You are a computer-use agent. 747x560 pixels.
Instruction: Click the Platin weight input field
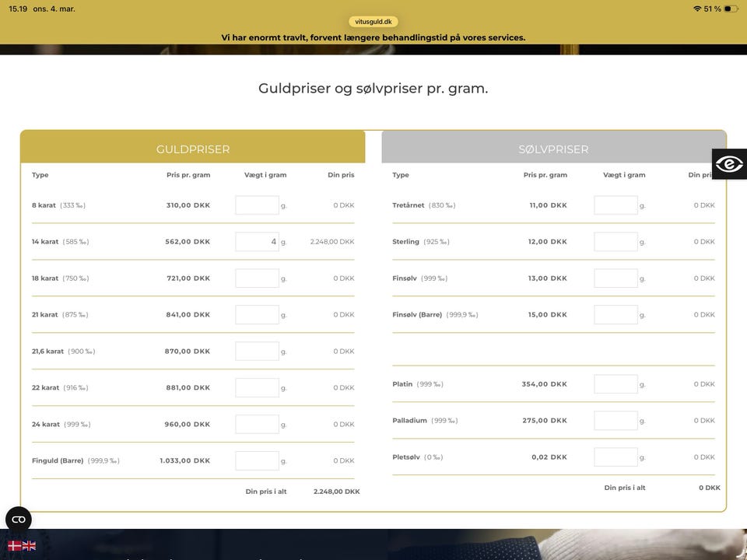(616, 383)
